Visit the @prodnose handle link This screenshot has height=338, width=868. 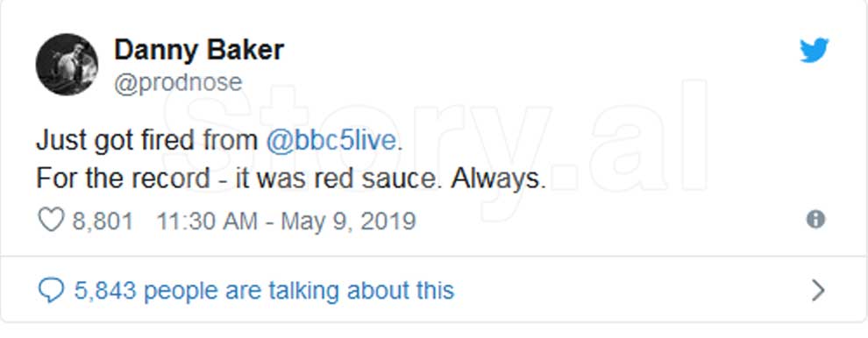pyautogui.click(x=178, y=82)
